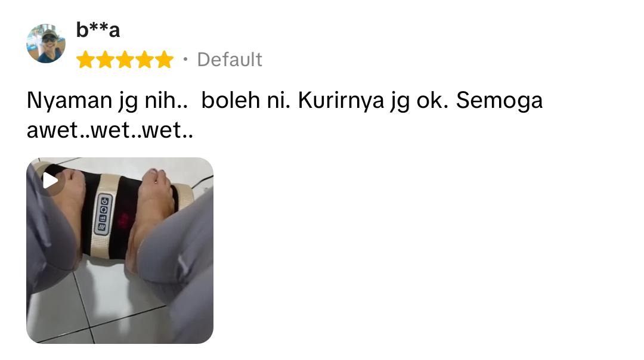Select the fifth rating star
The image size is (644, 360).
pos(165,60)
